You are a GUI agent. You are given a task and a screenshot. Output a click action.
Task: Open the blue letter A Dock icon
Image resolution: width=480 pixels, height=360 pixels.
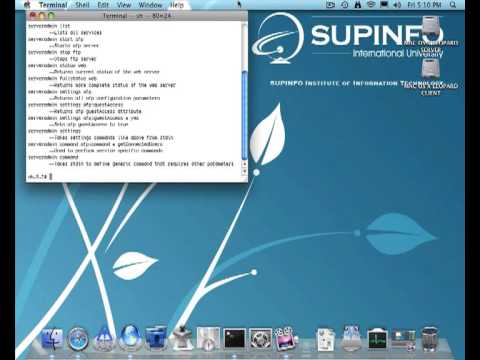[x=104, y=338]
